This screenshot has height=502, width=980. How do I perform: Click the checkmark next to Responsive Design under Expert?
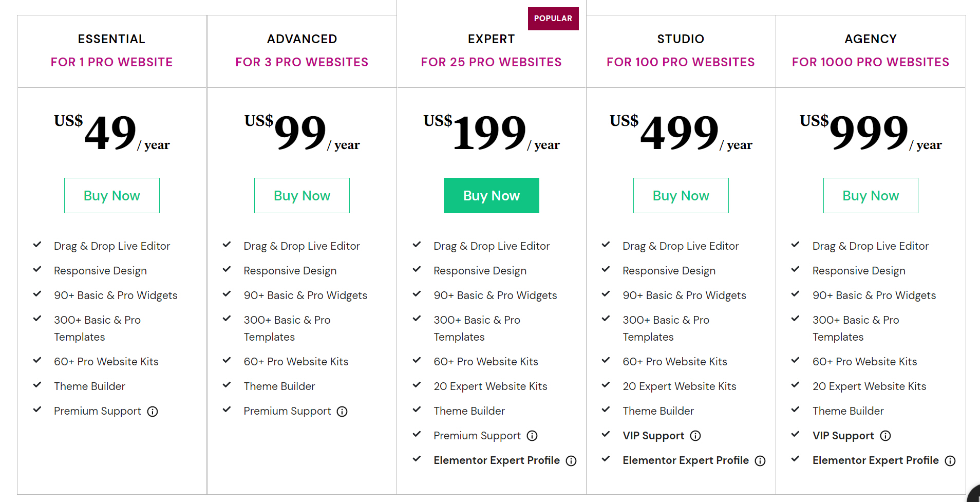(417, 269)
